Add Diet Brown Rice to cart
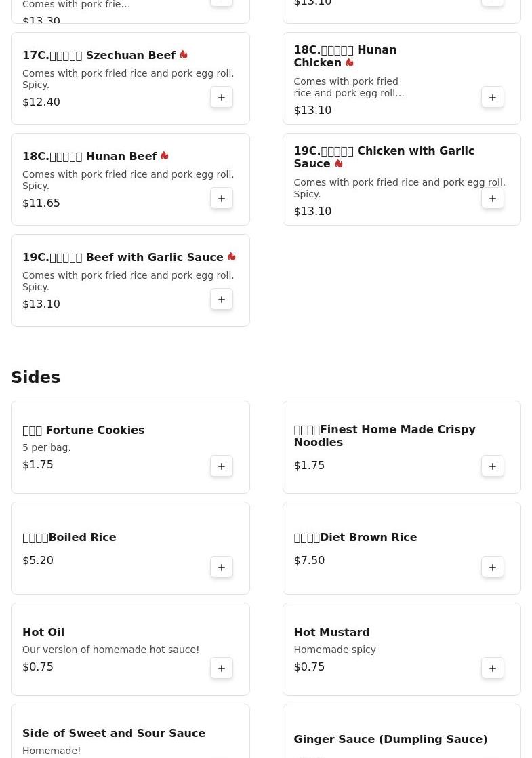Screen dimensions: 532x758 tap(493, 567)
